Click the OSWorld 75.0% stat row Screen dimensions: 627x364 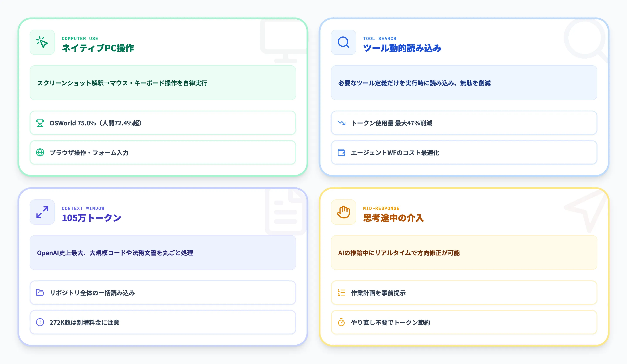click(163, 123)
